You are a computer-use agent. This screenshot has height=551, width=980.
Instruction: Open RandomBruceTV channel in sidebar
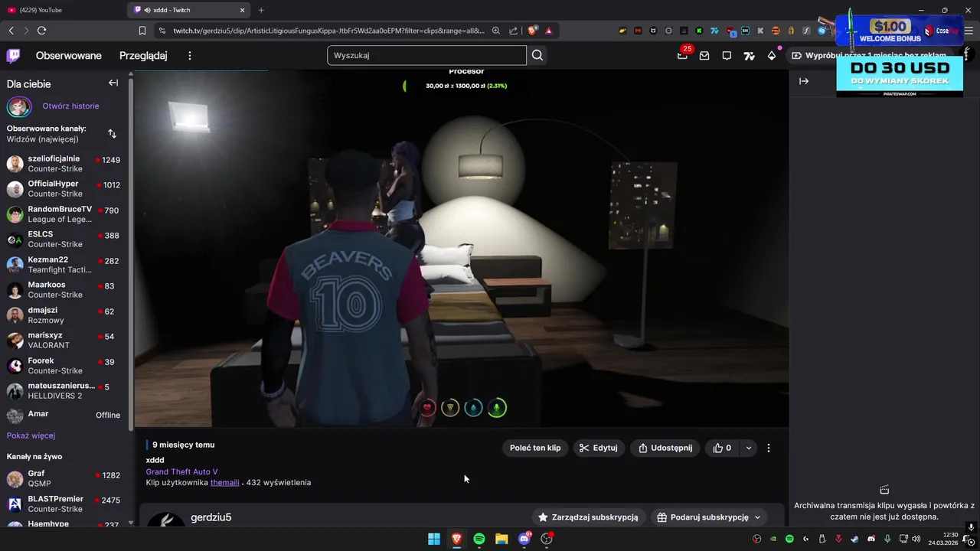tap(64, 214)
